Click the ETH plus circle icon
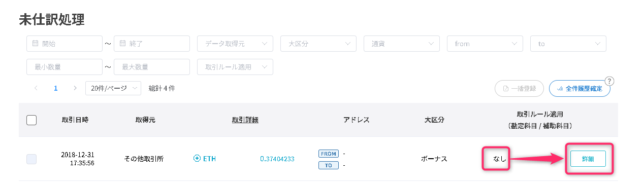644x183 pixels. click(x=197, y=159)
